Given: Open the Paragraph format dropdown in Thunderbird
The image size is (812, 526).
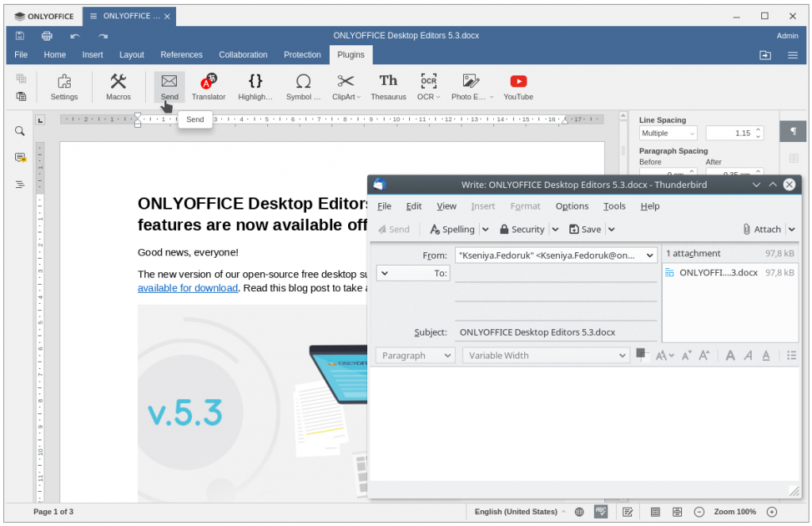Looking at the screenshot, I should [x=416, y=355].
